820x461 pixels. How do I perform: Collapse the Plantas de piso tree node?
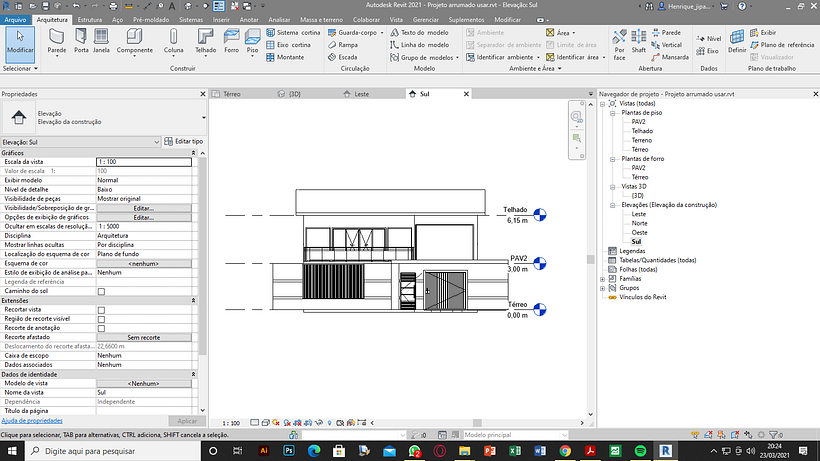[612, 113]
